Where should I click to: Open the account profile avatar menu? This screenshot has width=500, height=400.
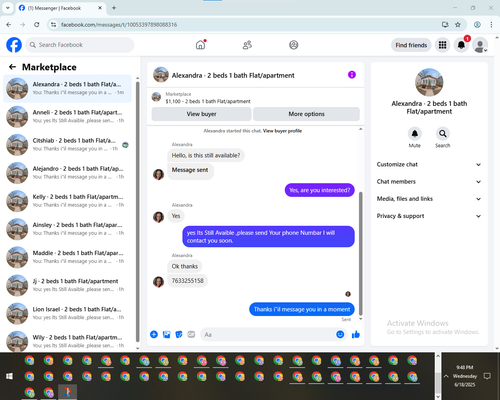pyautogui.click(x=480, y=45)
